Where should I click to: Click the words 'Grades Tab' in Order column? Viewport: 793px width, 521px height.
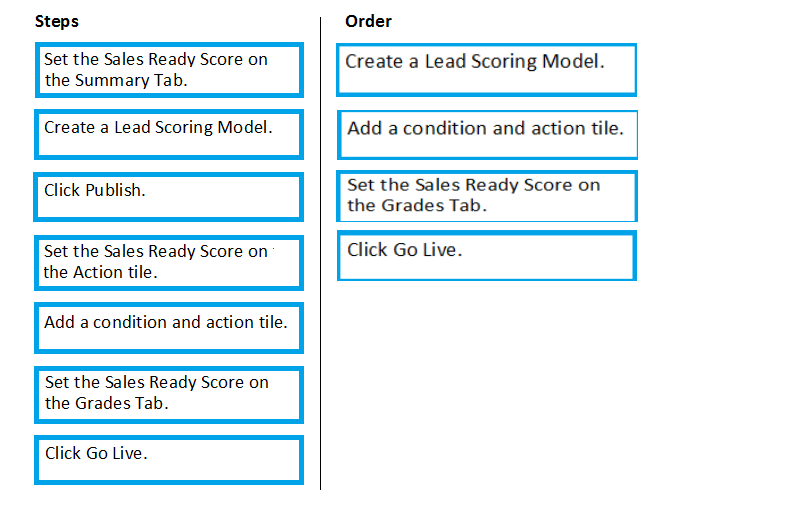(433, 205)
